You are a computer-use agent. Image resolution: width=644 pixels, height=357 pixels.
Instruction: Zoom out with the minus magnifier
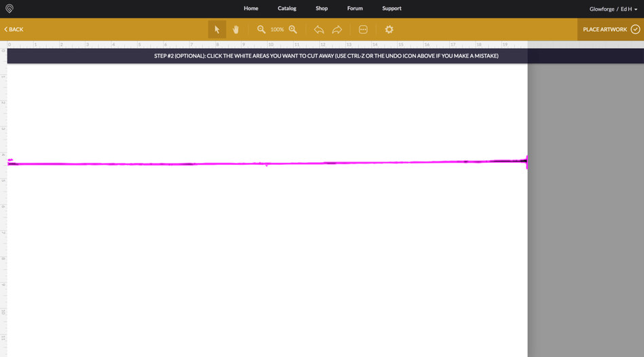pyautogui.click(x=261, y=29)
